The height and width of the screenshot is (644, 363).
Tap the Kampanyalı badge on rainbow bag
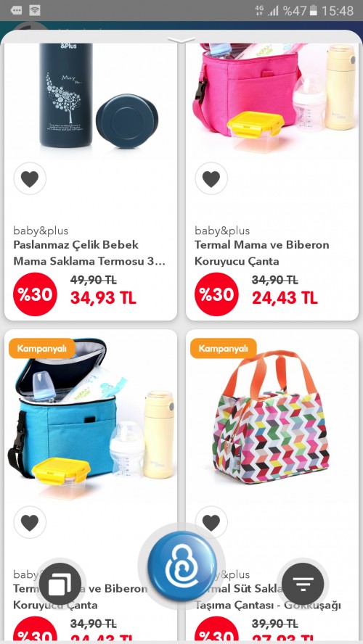[x=223, y=348]
